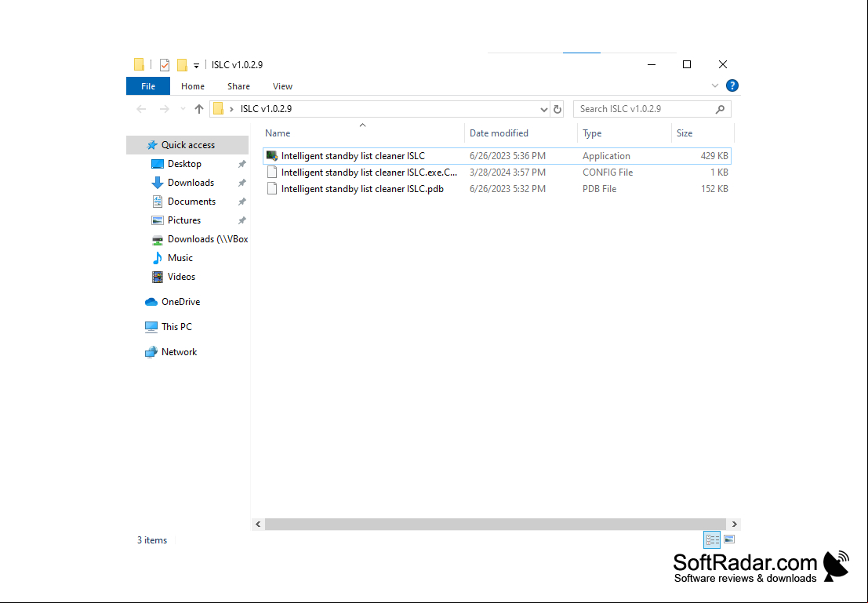The height and width of the screenshot is (603, 868).
Task: Click the 3 items status bar text
Action: point(152,540)
